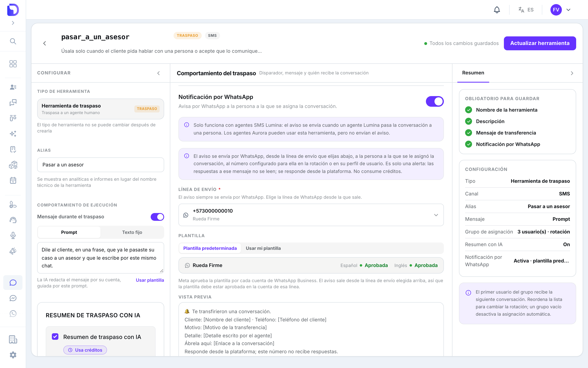588x368 pixels.
Task: Select Plantilla predeterminada tab
Action: coord(210,248)
